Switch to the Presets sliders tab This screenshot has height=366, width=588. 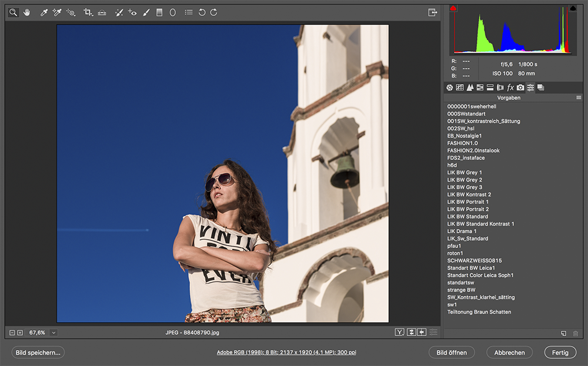tap(530, 88)
